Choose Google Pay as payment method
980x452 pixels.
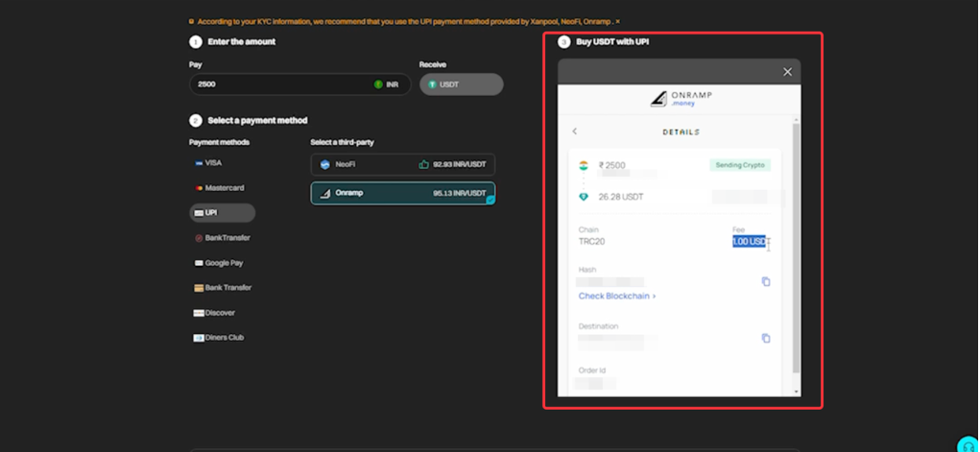tap(223, 263)
